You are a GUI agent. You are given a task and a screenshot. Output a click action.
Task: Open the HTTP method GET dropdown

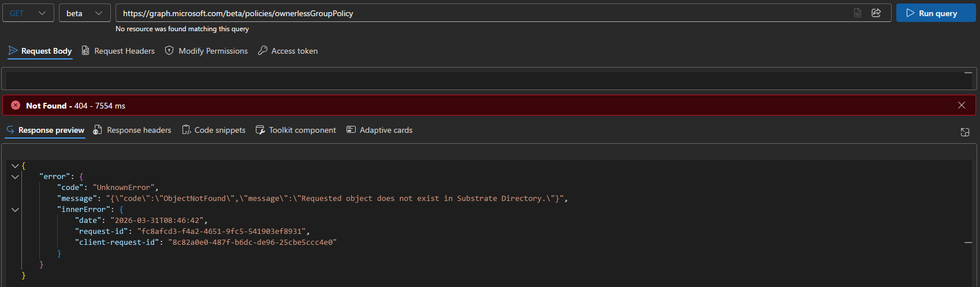[28, 13]
